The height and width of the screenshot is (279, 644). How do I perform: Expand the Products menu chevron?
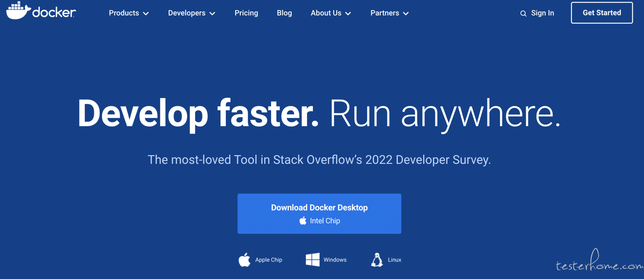tap(146, 13)
